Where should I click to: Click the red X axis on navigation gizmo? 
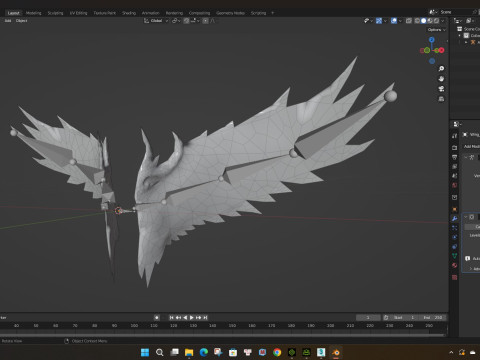pyautogui.click(x=441, y=50)
